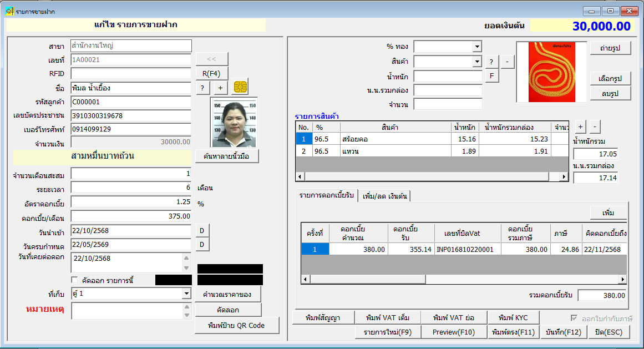Click 'D' button next to due date
This screenshot has height=349, width=644.
coord(202,245)
